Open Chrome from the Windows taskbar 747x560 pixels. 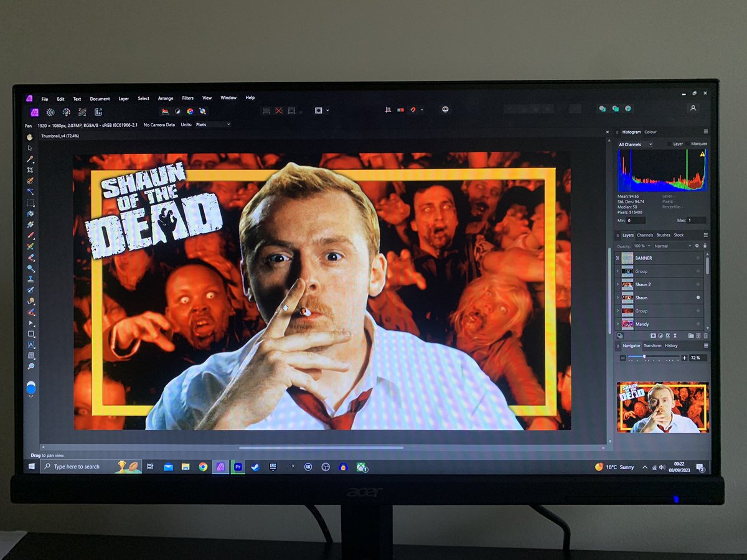[203, 467]
